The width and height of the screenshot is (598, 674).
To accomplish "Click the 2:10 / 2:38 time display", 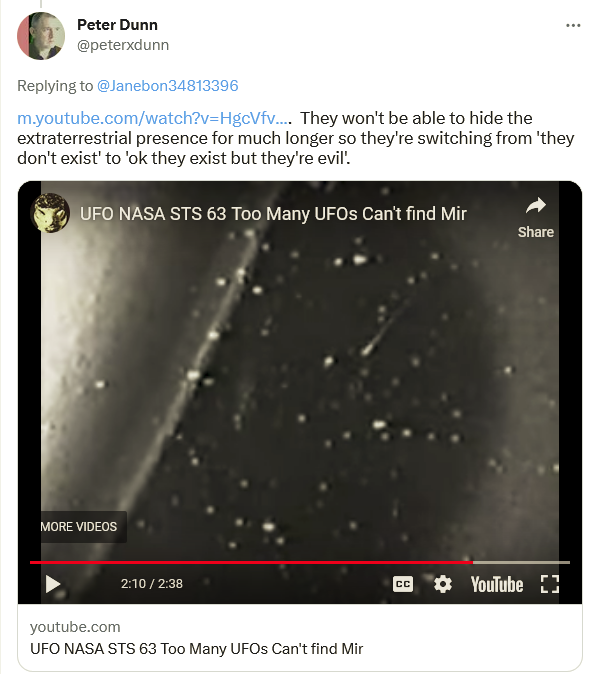I will [x=152, y=584].
